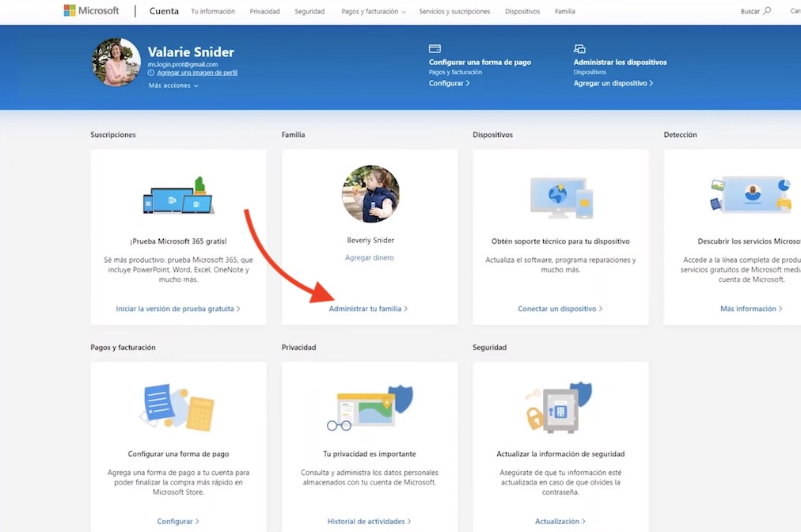Click Conectar un dispositivo link
The width and height of the screenshot is (801, 532).
point(560,309)
